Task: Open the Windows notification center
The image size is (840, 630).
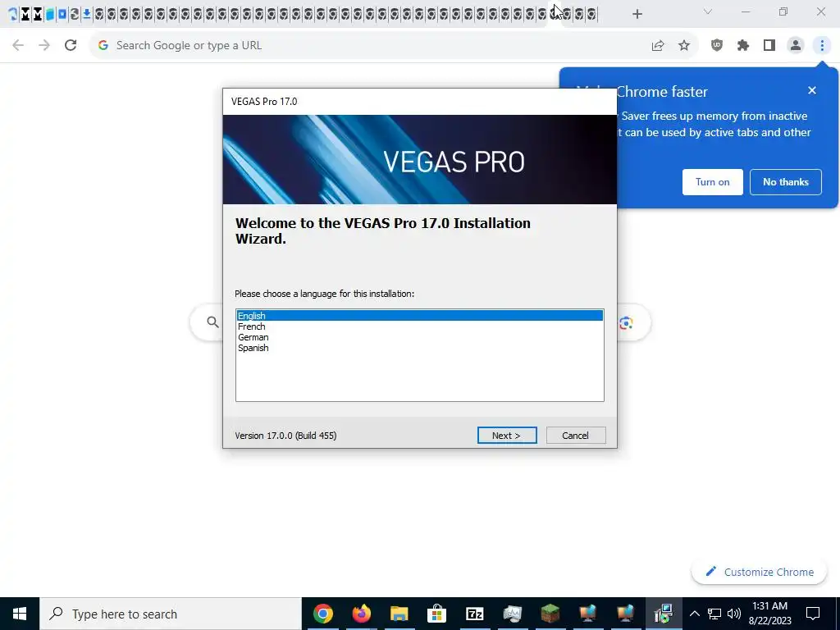Action: point(813,614)
